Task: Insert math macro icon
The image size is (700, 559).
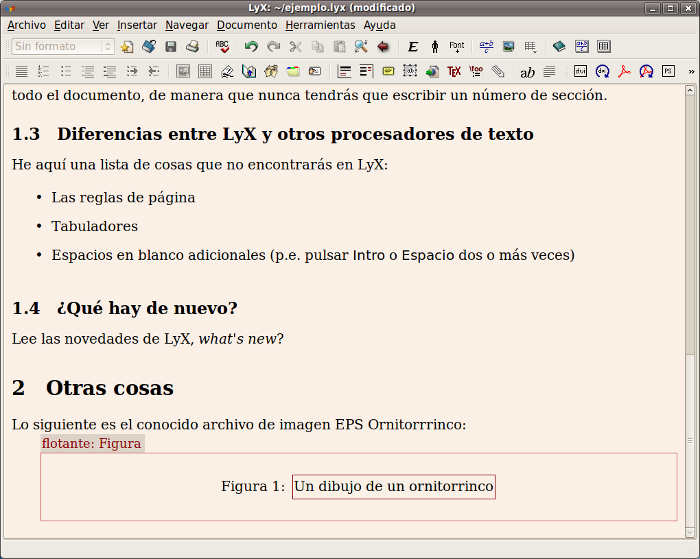Action: pos(476,71)
